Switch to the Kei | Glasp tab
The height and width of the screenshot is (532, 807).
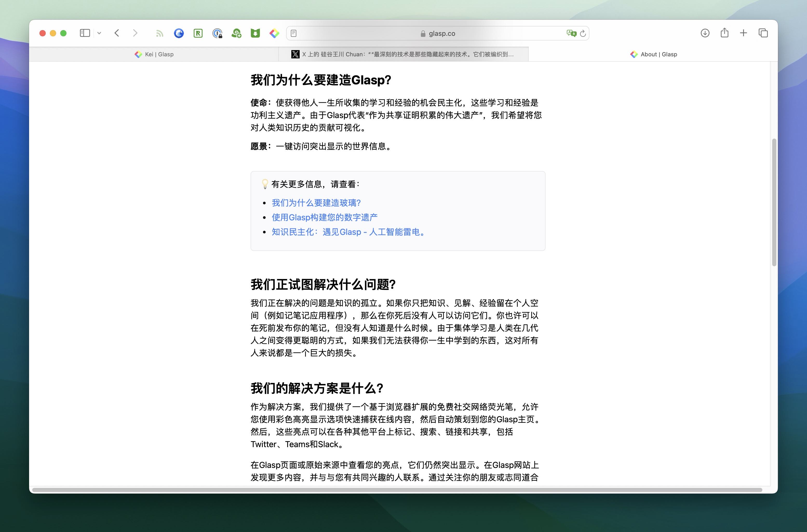(x=154, y=54)
